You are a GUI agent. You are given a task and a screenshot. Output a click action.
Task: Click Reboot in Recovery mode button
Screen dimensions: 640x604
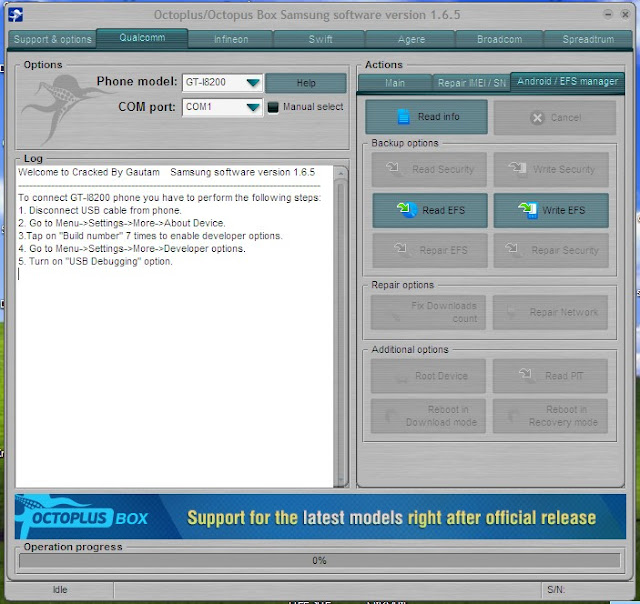point(550,416)
